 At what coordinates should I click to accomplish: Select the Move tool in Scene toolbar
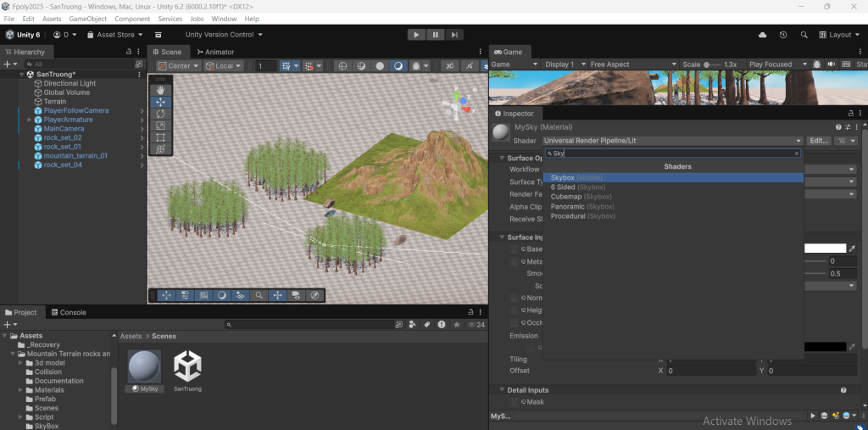coord(161,102)
